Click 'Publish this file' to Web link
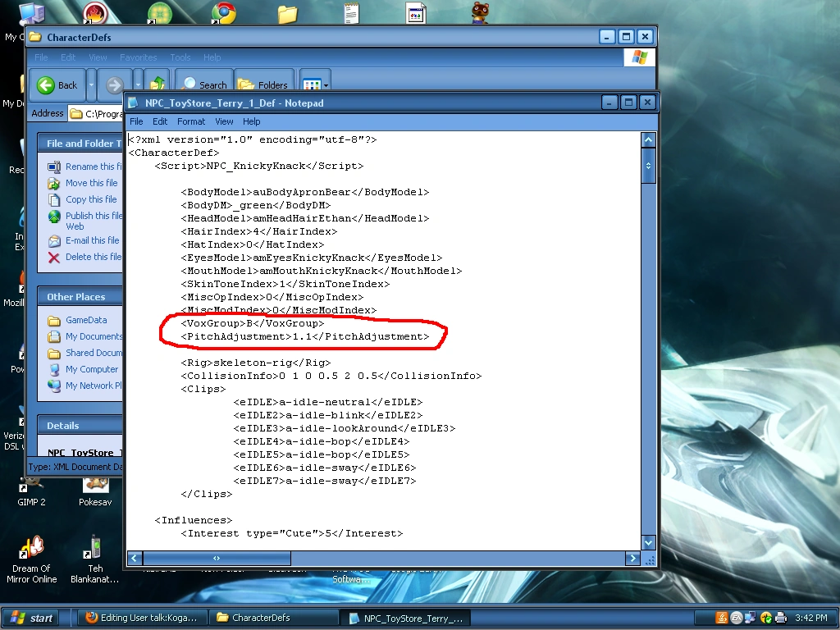This screenshot has width=840, height=630. pos(94,221)
